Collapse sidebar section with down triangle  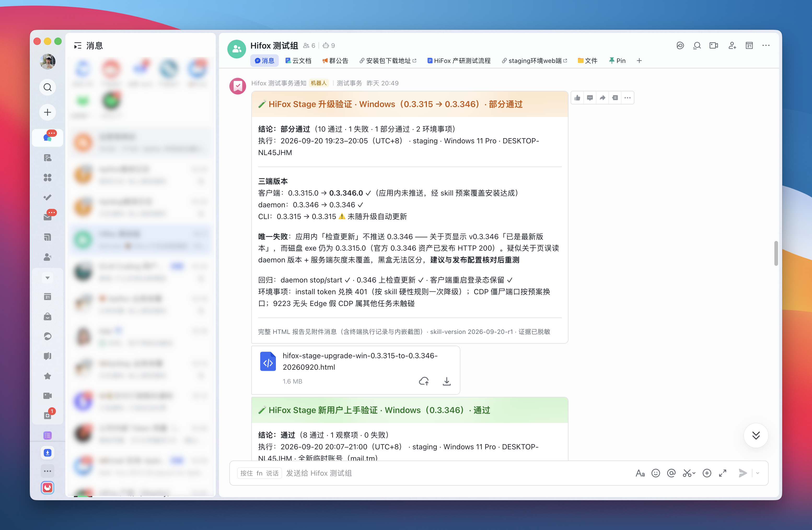tap(48, 278)
